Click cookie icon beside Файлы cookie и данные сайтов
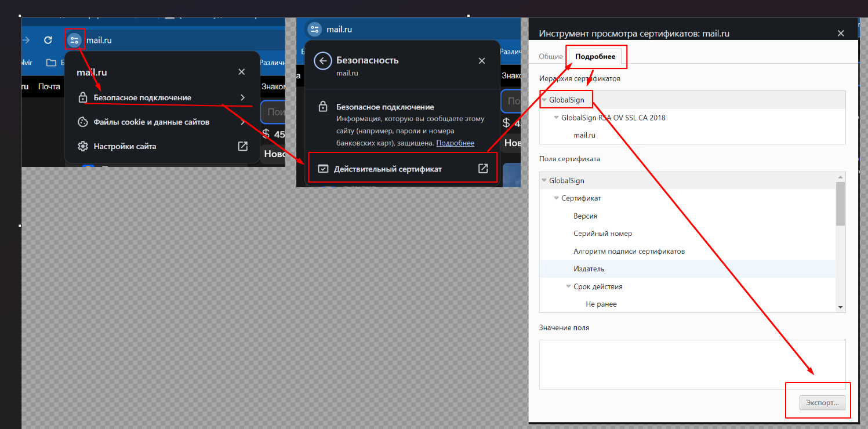 tap(83, 122)
